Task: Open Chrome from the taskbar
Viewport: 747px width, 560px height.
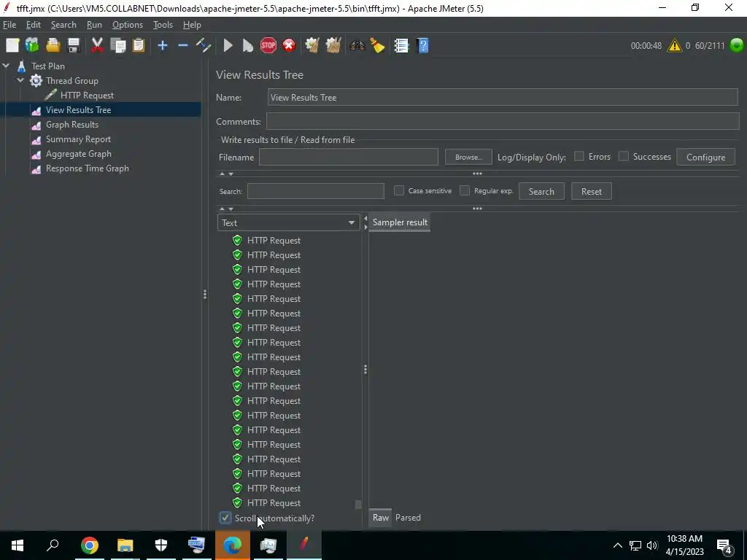Action: [x=90, y=545]
